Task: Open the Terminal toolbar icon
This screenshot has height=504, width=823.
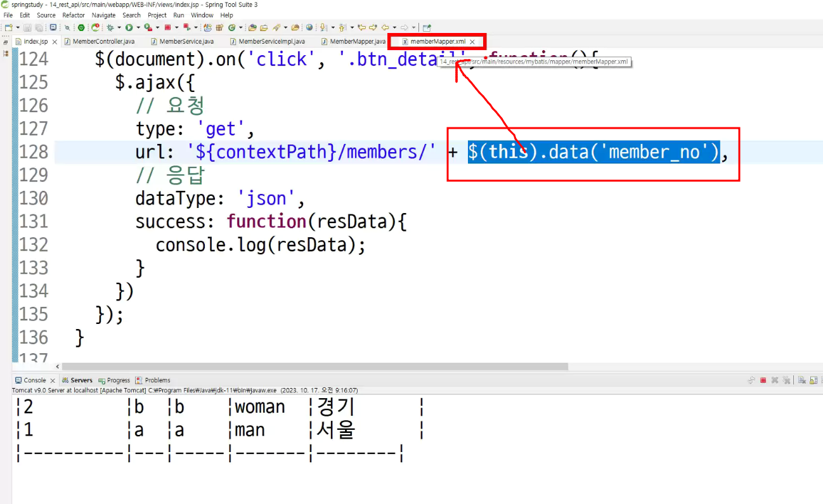Action: tap(53, 27)
